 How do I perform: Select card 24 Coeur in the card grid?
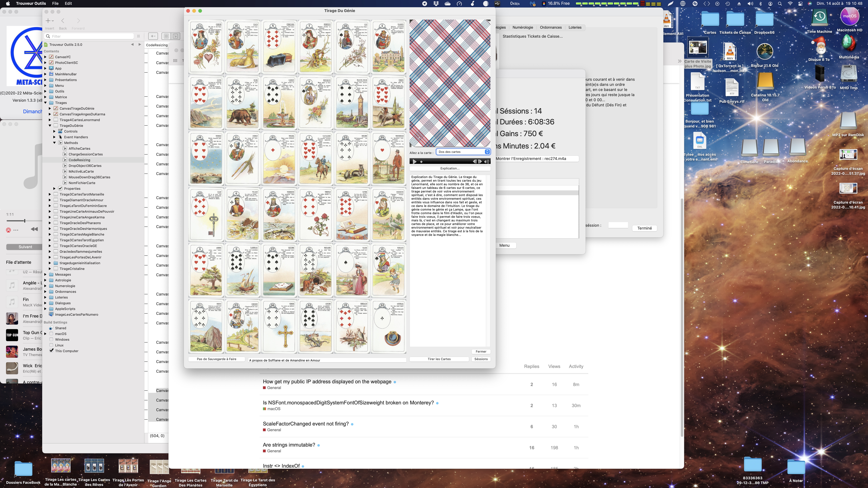click(206, 47)
